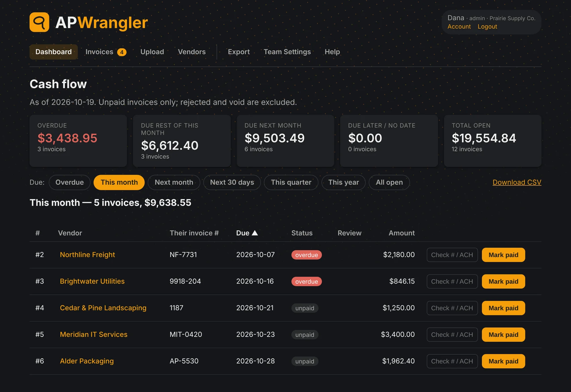Open vendor Brightwater Utilities
Image resolution: width=571 pixels, height=392 pixels.
(92, 281)
